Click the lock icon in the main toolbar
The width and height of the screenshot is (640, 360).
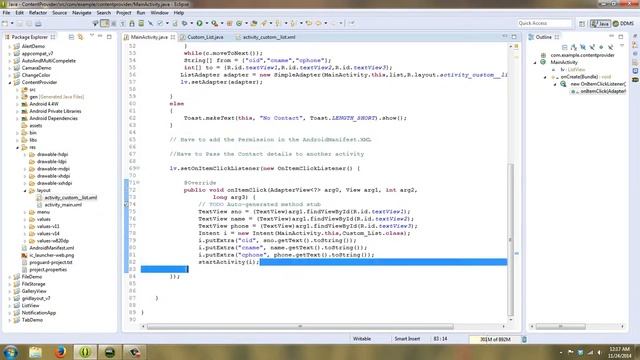click(132, 23)
